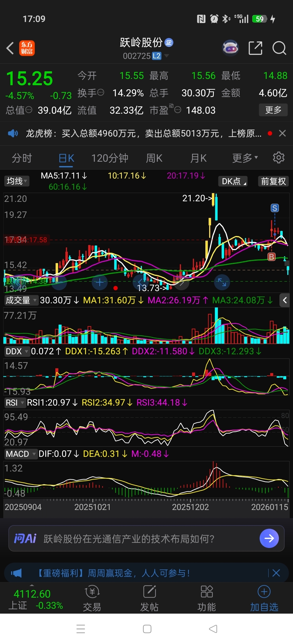Tap the L2 level badge
The image size is (293, 644).
(x=157, y=56)
